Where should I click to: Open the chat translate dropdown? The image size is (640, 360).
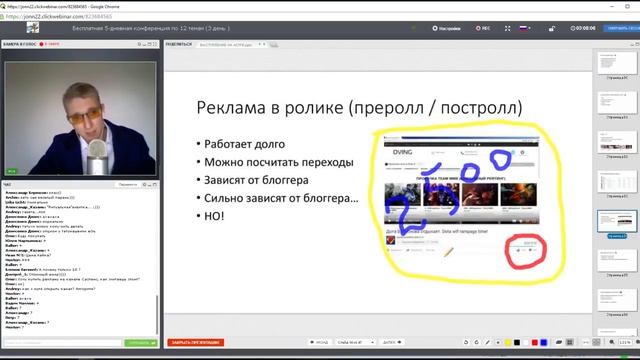128,185
